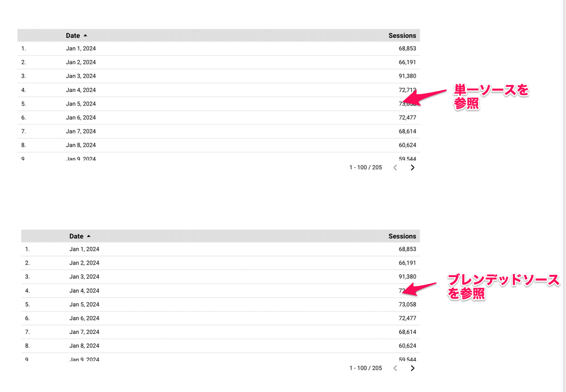Click the ブレンデッドソースを参照 annotation text
The width and height of the screenshot is (566, 392).
coord(503,287)
